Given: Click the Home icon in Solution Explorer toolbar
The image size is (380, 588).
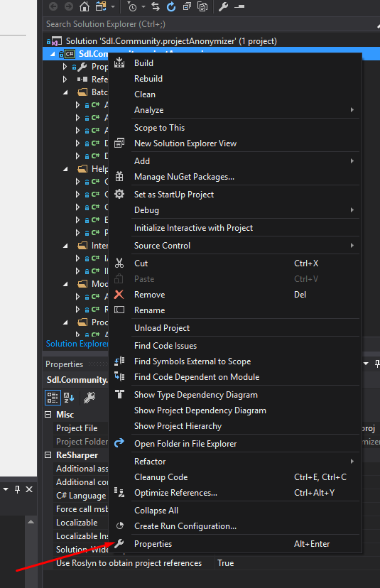Looking at the screenshot, I should click(x=85, y=6).
